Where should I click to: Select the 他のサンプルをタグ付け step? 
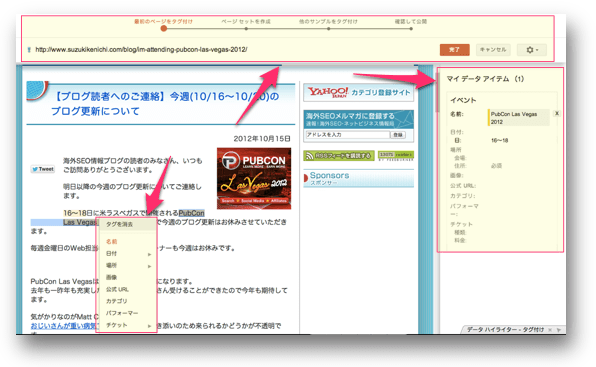click(328, 22)
